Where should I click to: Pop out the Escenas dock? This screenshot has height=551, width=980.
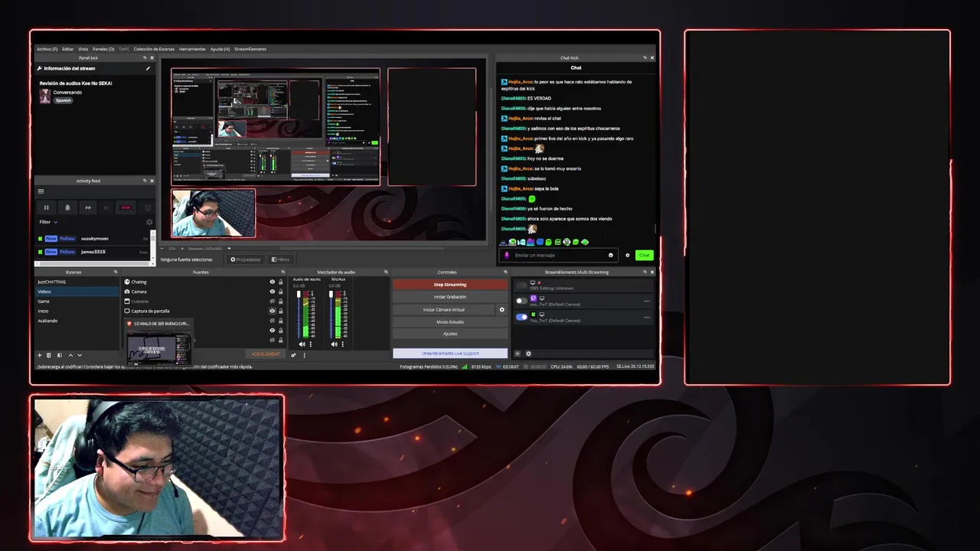click(116, 272)
